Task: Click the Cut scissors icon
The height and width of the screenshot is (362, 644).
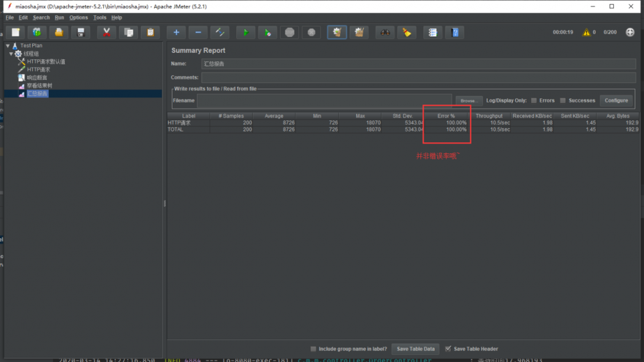Action: [106, 32]
